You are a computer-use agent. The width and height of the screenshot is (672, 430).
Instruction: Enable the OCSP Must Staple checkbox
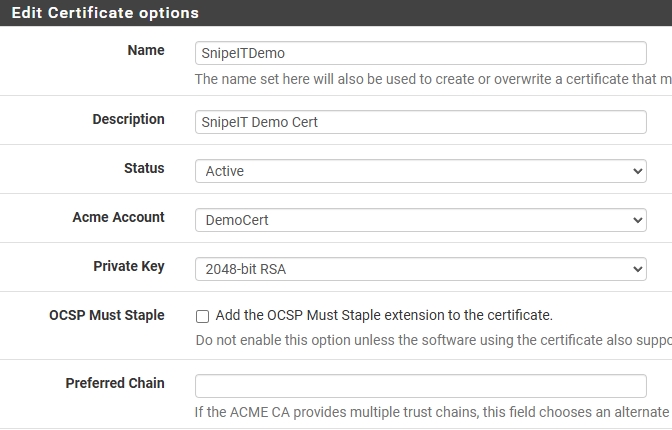point(202,316)
